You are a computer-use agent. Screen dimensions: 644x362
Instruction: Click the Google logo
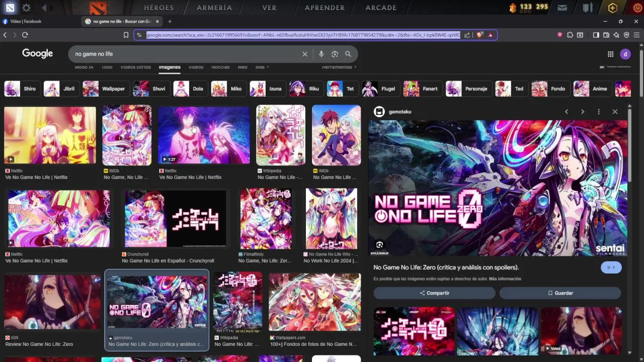(x=37, y=54)
